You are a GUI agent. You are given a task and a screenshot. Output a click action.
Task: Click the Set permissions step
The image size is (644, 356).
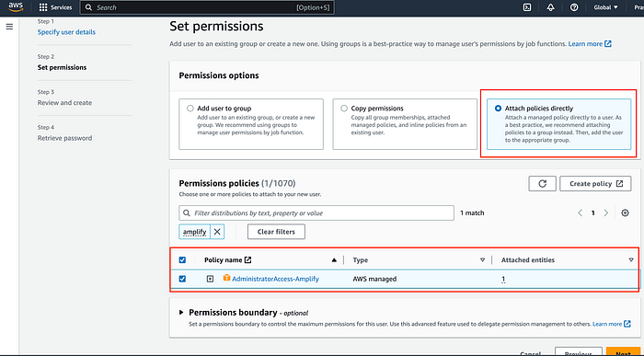tap(62, 67)
